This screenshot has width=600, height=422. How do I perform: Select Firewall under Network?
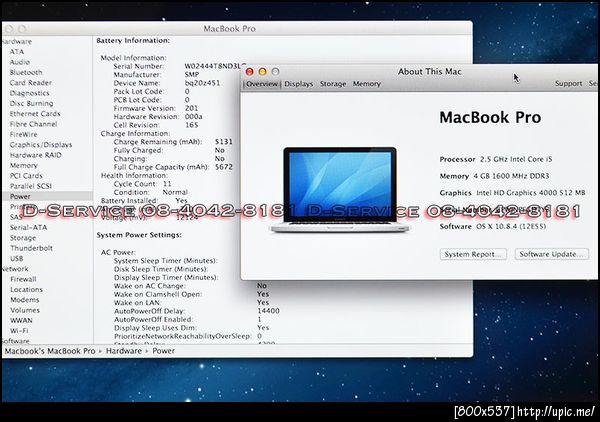pyautogui.click(x=23, y=279)
